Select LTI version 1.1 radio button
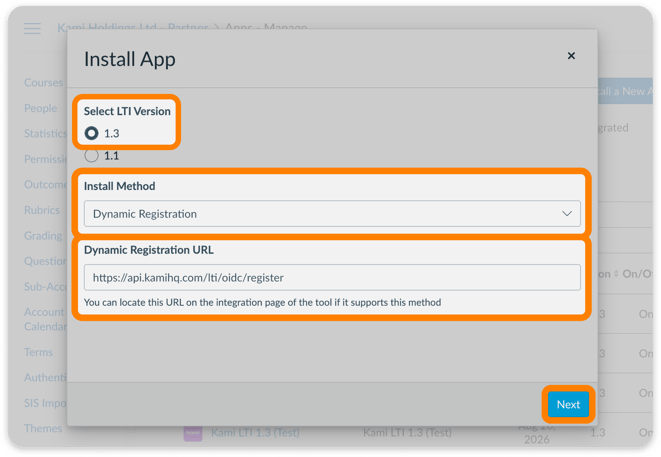This screenshot has width=661, height=457. (x=91, y=156)
